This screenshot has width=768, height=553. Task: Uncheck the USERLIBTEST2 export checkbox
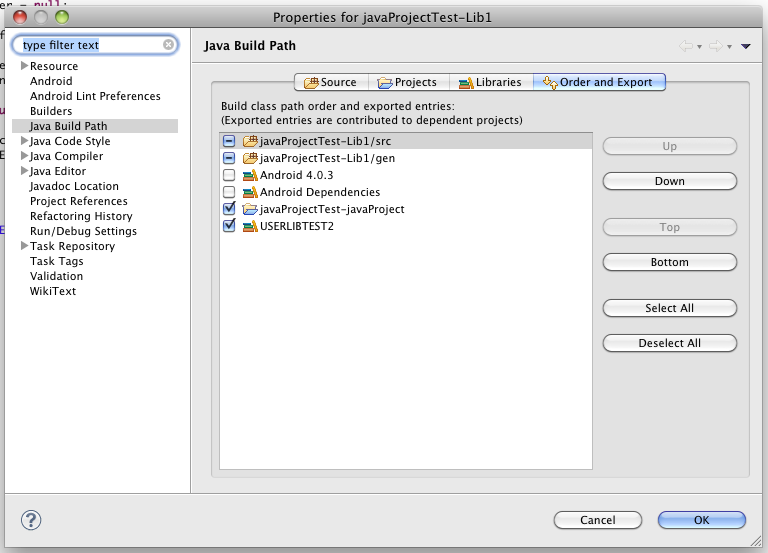229,226
